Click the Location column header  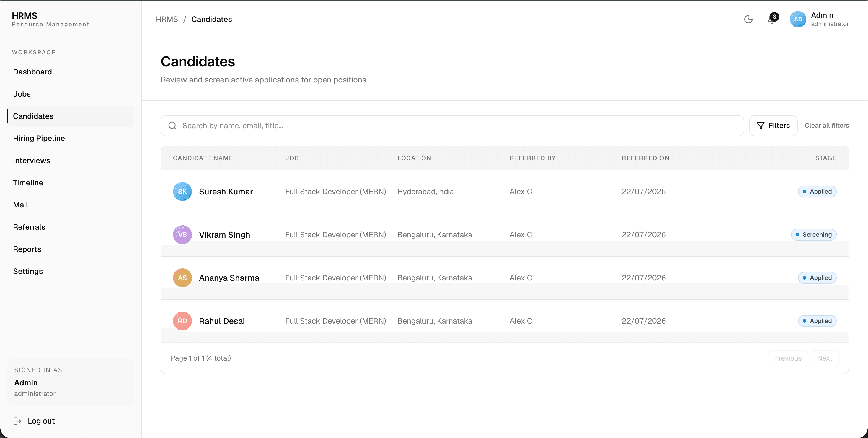414,158
